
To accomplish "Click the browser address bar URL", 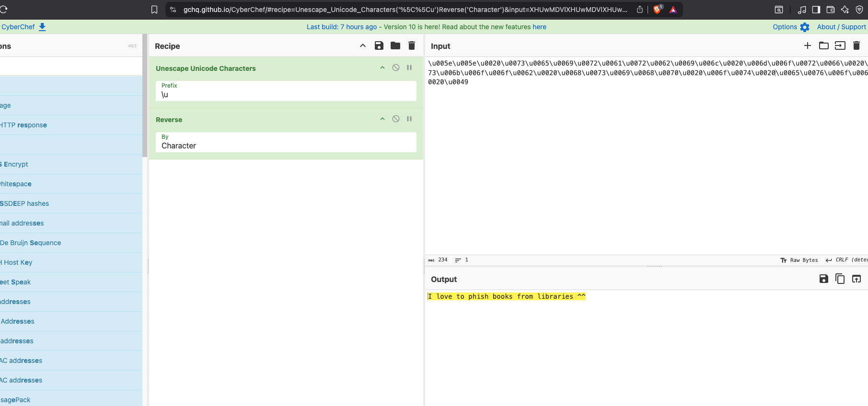I will (x=405, y=10).
